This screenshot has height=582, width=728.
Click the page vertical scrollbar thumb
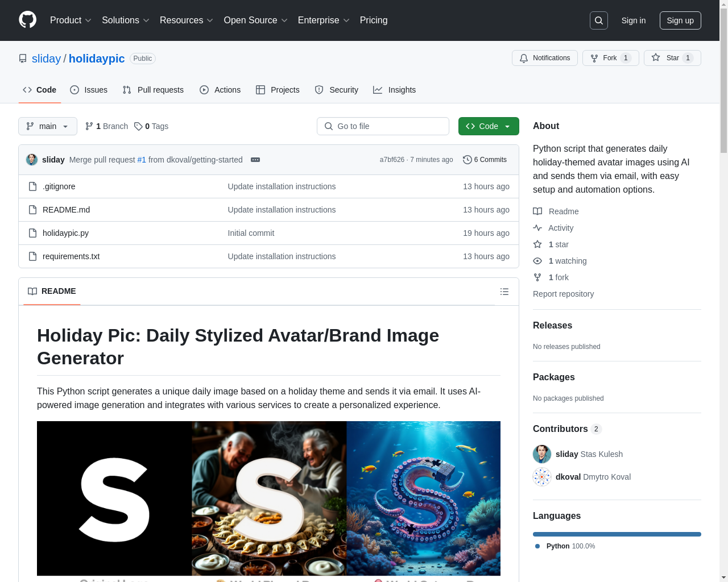pos(723,80)
